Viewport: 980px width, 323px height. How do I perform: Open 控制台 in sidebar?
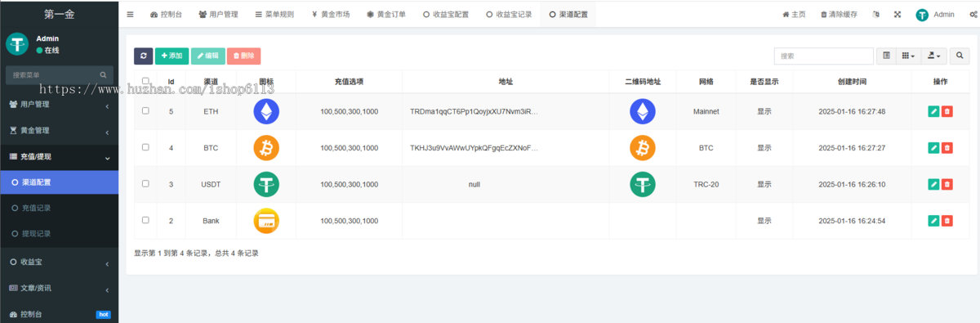59,314
